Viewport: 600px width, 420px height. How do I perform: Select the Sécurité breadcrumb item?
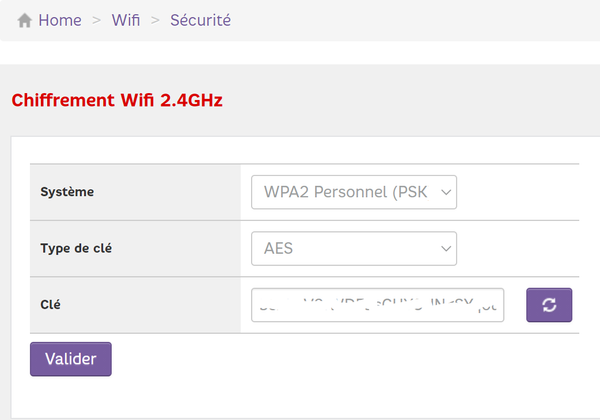[200, 20]
